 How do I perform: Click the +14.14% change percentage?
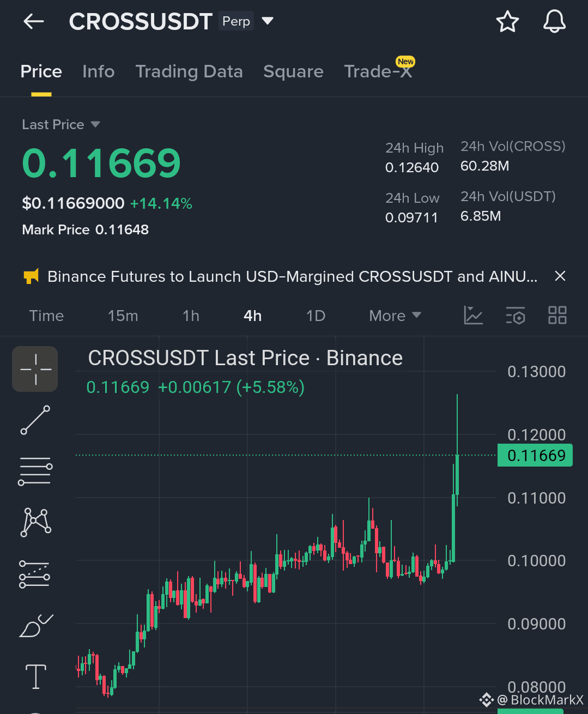(x=161, y=203)
